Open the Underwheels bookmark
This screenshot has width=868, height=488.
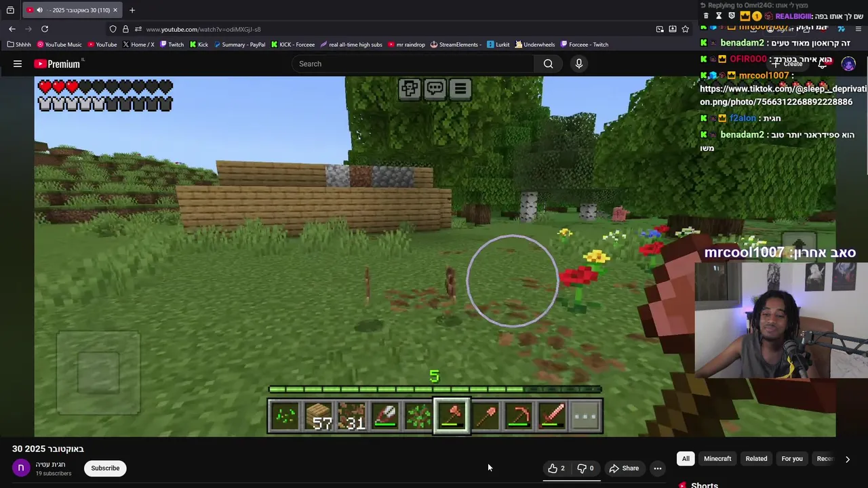[534, 45]
